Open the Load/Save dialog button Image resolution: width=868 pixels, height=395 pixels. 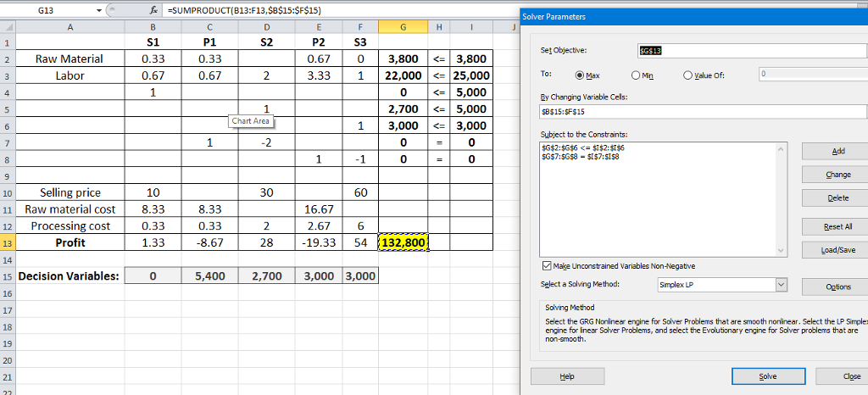837,251
